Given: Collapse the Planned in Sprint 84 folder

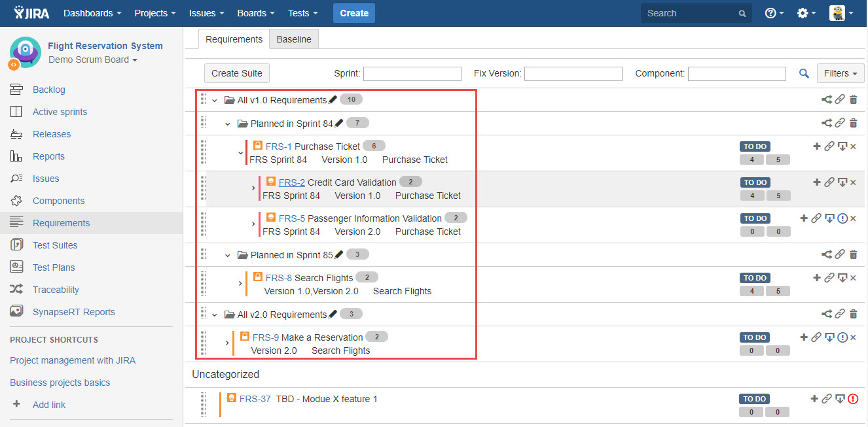Looking at the screenshot, I should (227, 124).
